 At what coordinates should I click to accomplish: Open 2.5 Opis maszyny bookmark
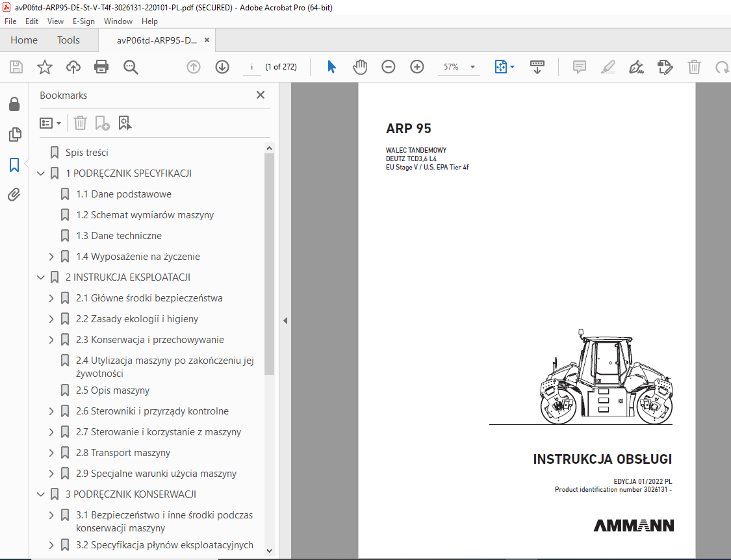[113, 390]
